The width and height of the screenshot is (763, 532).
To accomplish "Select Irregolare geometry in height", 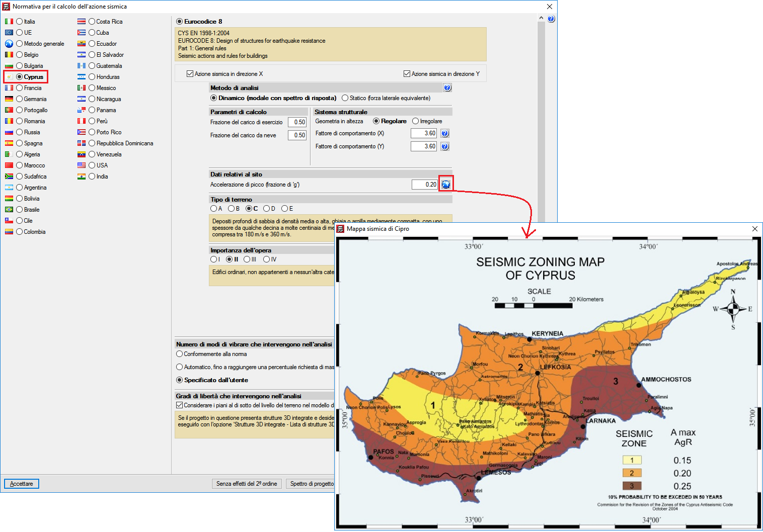I will (x=415, y=121).
